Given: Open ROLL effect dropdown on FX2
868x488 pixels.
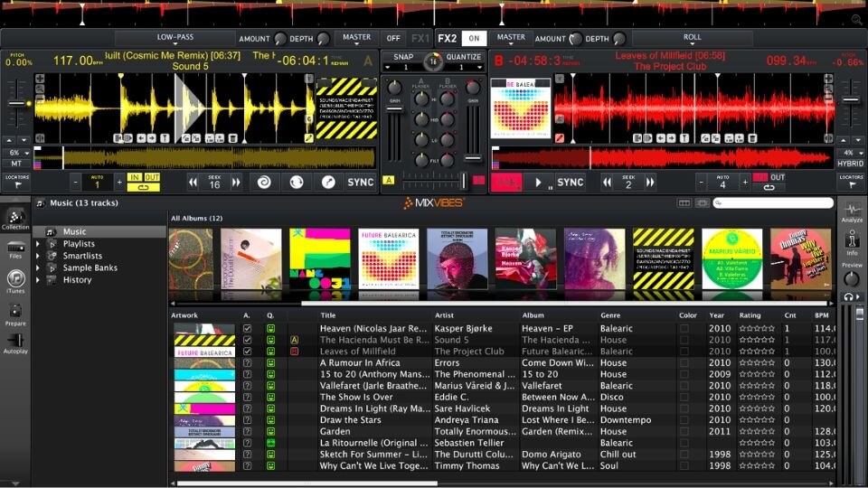Looking at the screenshot, I should [x=692, y=38].
